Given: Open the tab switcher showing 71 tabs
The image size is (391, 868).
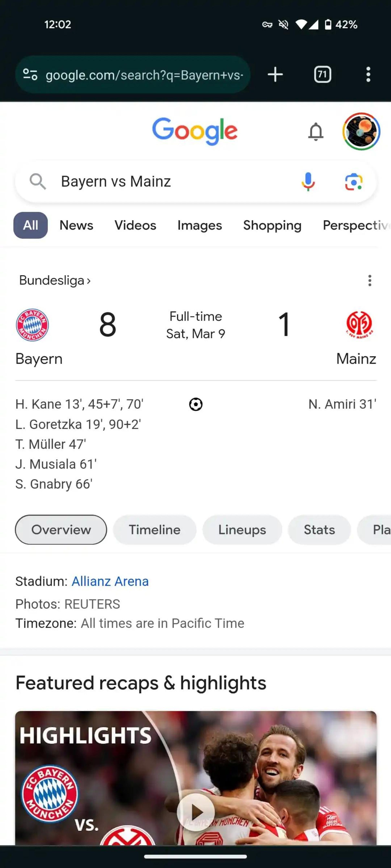Looking at the screenshot, I should 322,74.
